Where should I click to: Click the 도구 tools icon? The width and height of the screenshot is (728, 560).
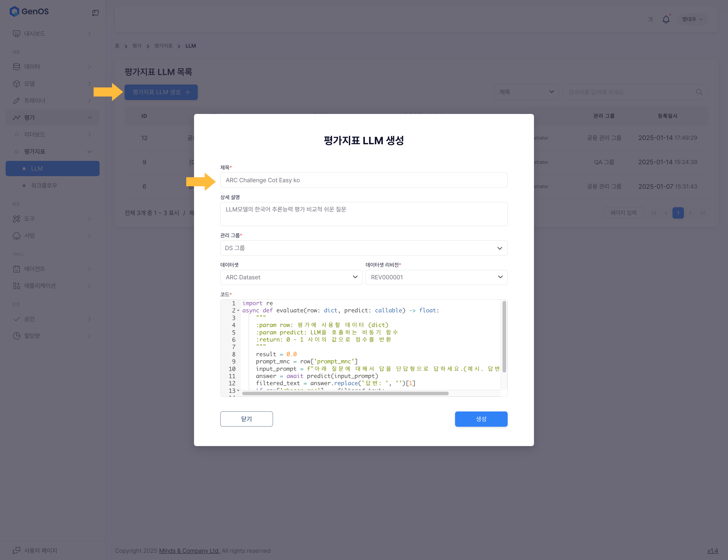point(16,219)
